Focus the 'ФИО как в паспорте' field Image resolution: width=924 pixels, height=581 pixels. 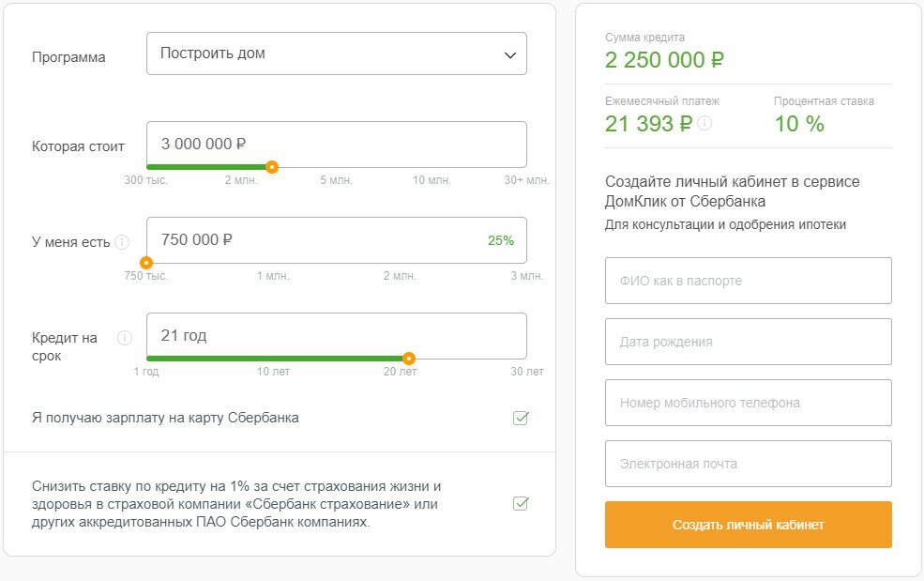pos(749,281)
